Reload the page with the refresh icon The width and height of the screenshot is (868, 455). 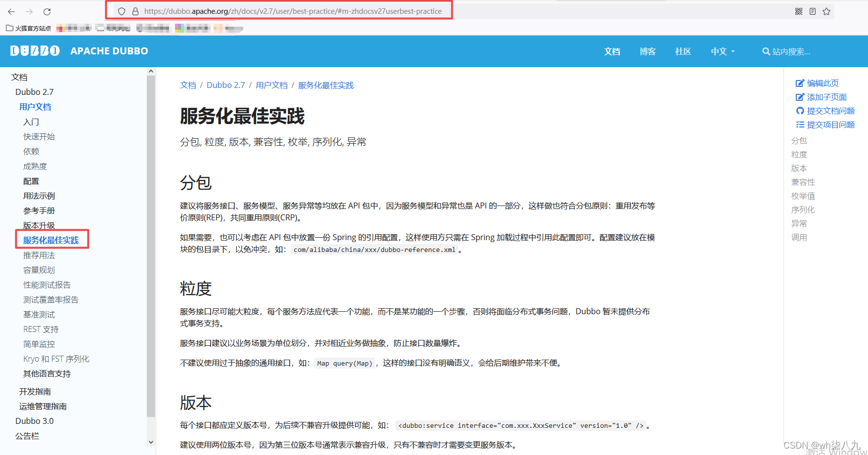click(x=47, y=11)
